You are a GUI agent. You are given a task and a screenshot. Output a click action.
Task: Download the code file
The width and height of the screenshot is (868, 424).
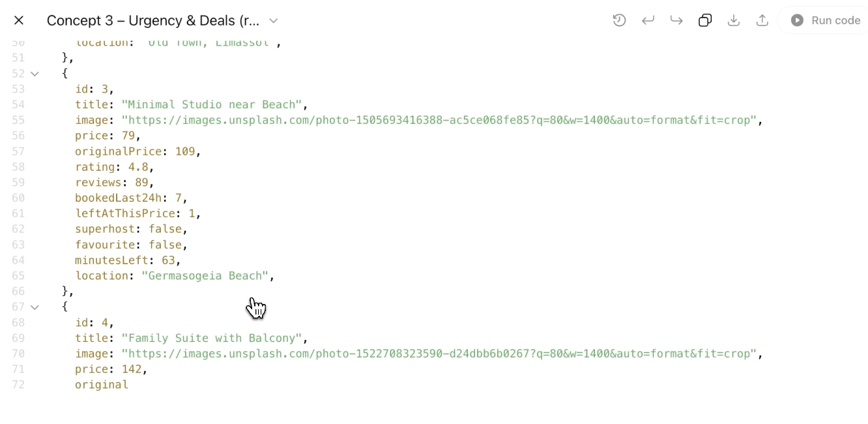(734, 20)
